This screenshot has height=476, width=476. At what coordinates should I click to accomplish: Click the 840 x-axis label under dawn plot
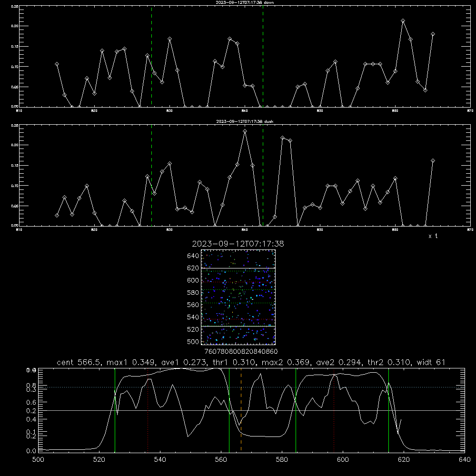click(x=245, y=111)
